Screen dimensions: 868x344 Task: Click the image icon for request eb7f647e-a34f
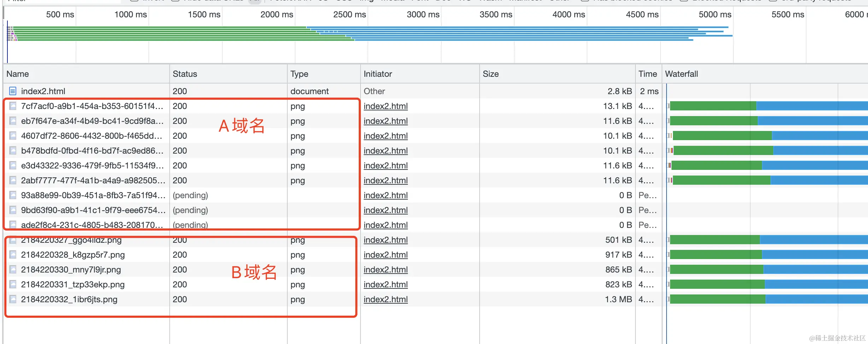pyautogui.click(x=13, y=121)
